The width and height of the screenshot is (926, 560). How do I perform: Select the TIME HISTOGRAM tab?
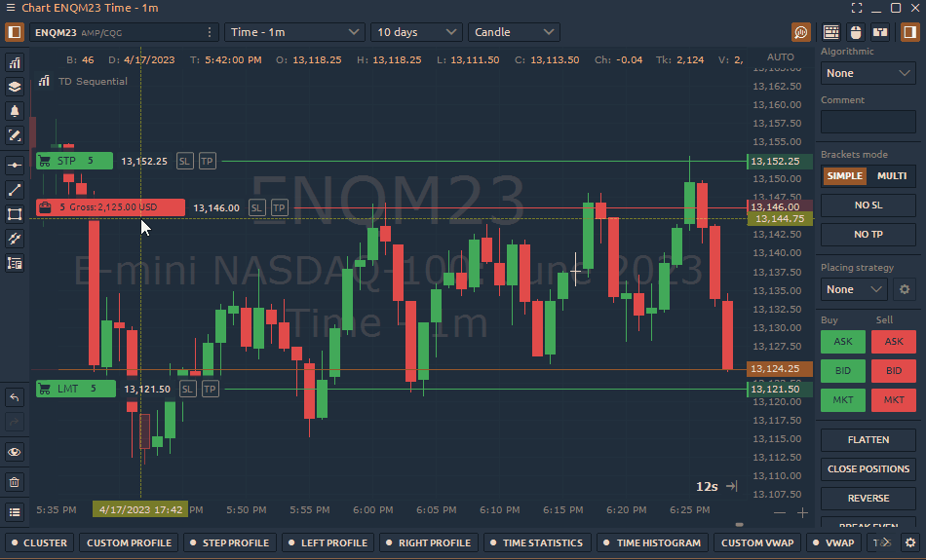point(651,542)
